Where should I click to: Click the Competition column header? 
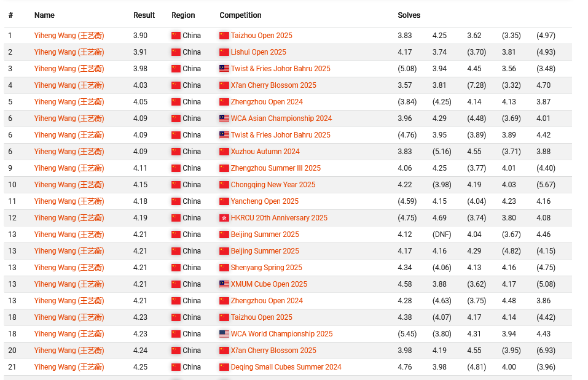(240, 15)
